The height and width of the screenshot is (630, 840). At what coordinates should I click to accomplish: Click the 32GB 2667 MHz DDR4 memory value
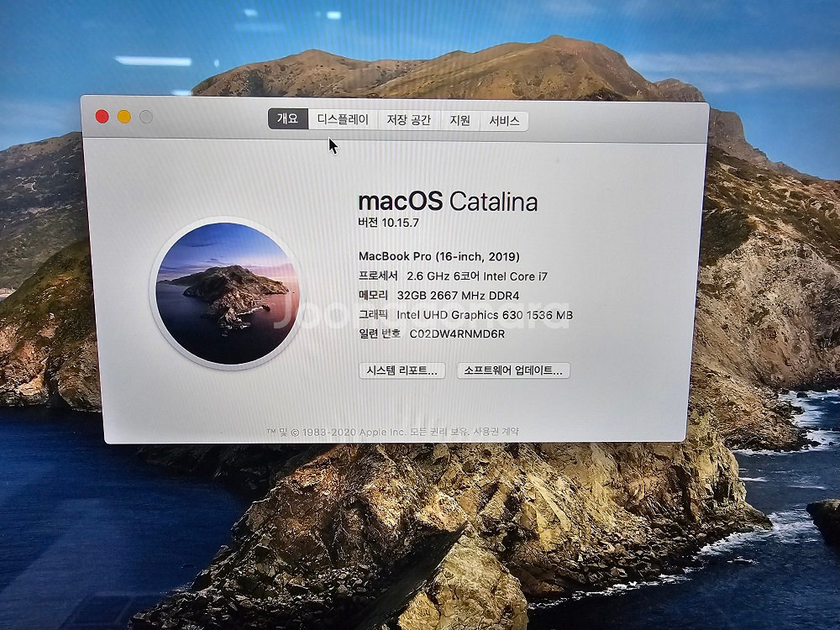click(458, 296)
